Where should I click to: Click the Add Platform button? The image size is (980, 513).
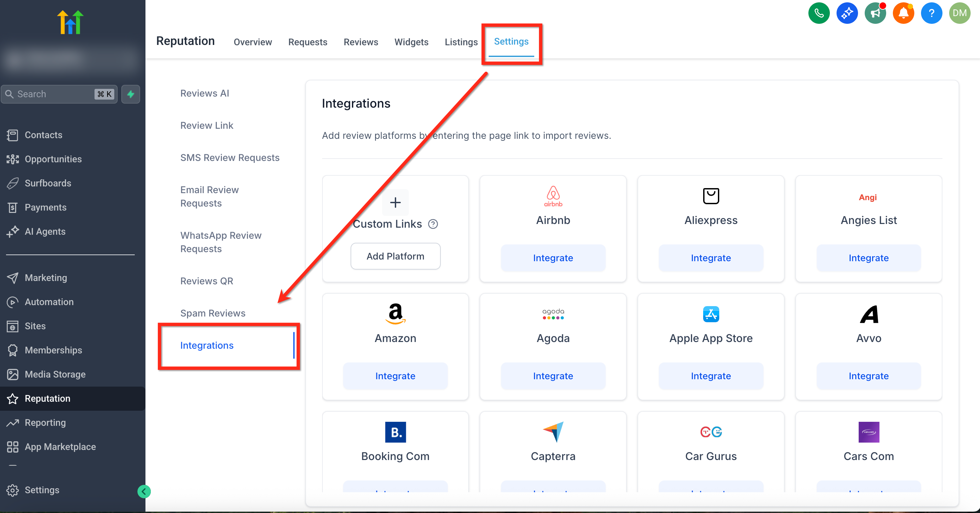click(395, 256)
